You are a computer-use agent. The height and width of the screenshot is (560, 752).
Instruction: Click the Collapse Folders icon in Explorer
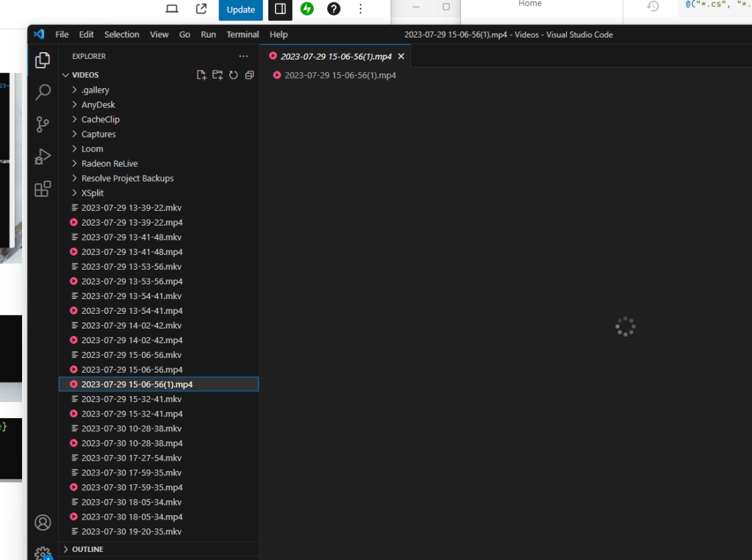[x=249, y=75]
